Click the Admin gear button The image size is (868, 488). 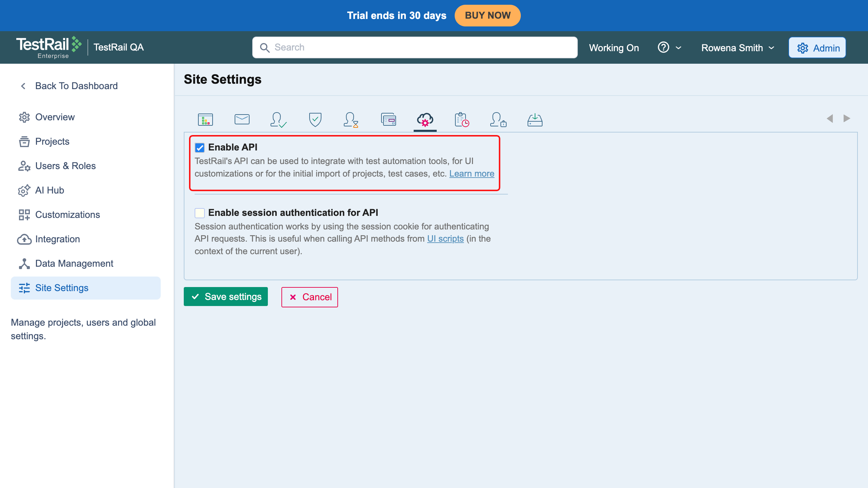pos(817,48)
